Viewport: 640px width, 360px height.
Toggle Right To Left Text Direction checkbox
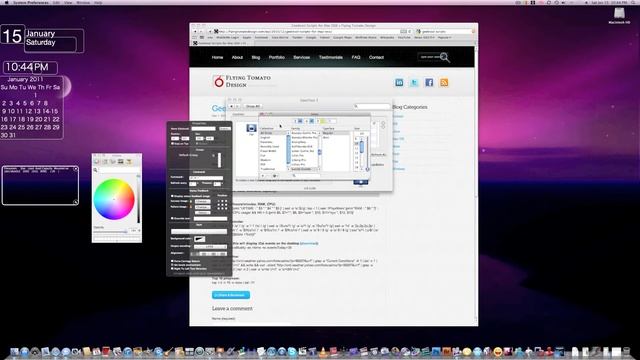tap(172, 269)
